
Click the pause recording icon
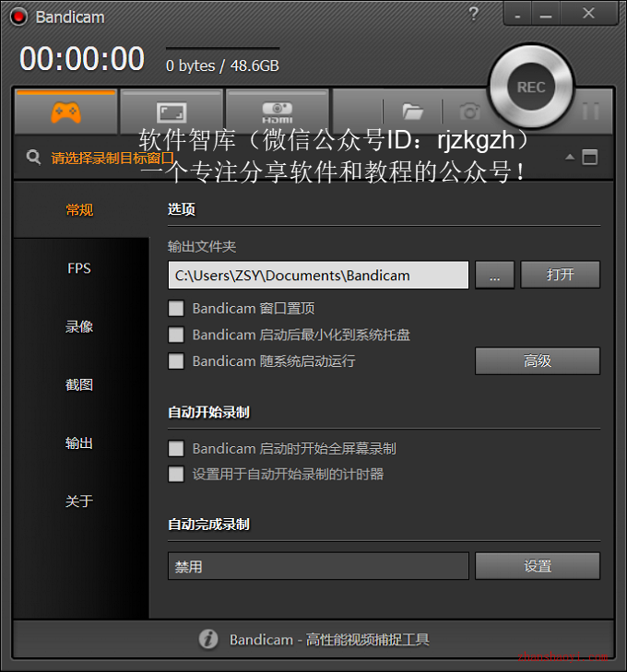pyautogui.click(x=591, y=112)
